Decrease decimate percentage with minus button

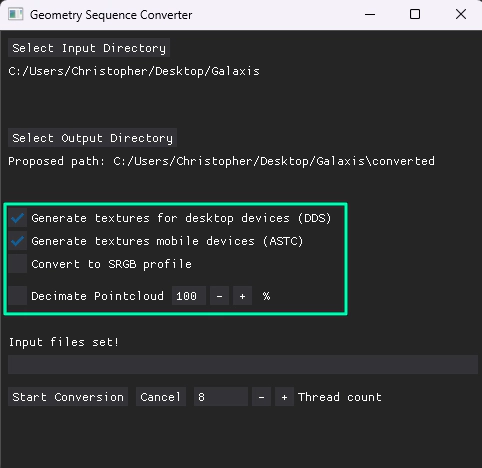(x=219, y=296)
